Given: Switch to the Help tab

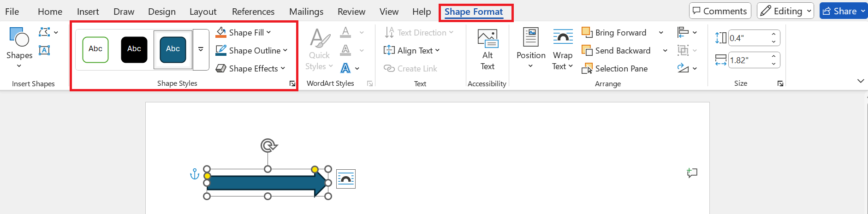Looking at the screenshot, I should (x=422, y=12).
